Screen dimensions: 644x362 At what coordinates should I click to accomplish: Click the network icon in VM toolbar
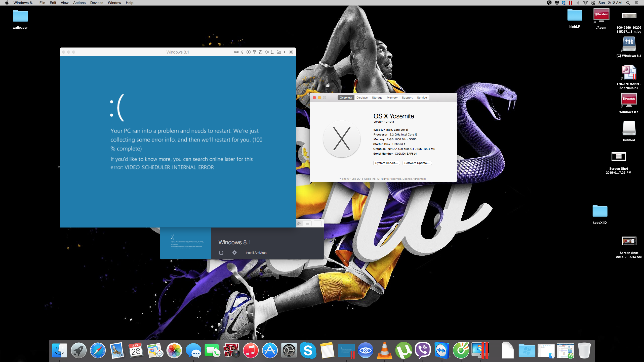click(x=254, y=52)
